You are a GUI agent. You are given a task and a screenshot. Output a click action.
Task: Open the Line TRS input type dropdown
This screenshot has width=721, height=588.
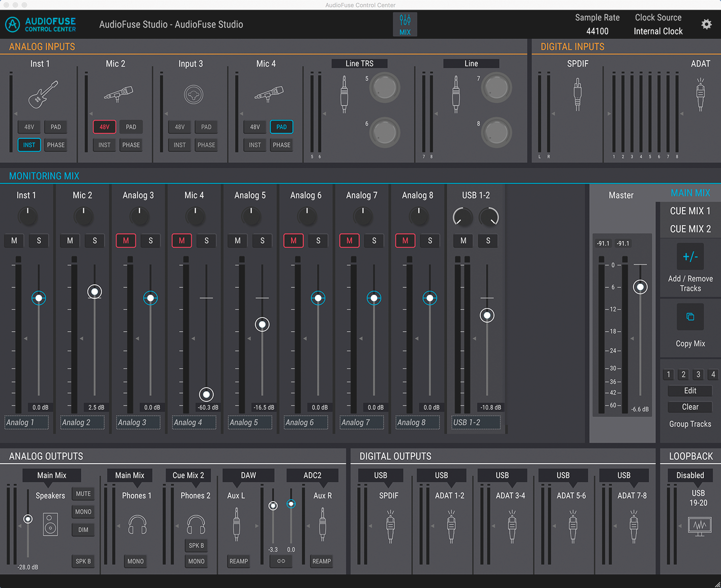coord(360,64)
